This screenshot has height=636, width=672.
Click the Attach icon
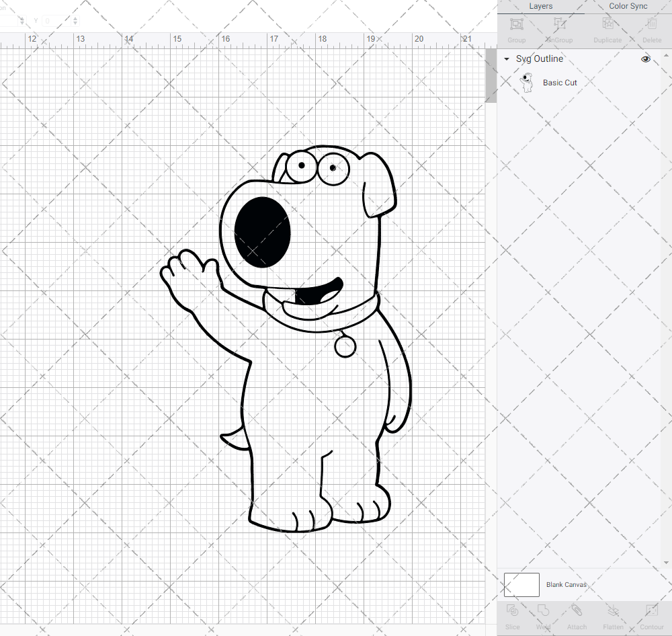tap(577, 615)
